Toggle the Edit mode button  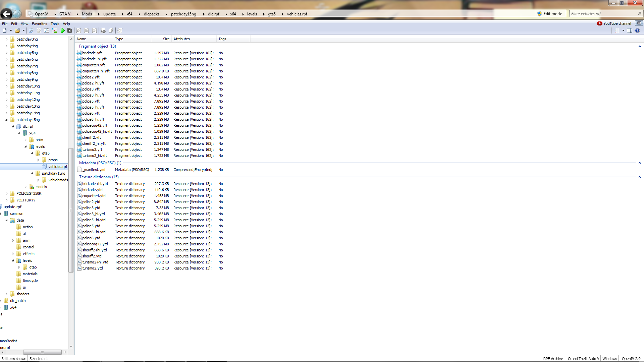pos(549,14)
